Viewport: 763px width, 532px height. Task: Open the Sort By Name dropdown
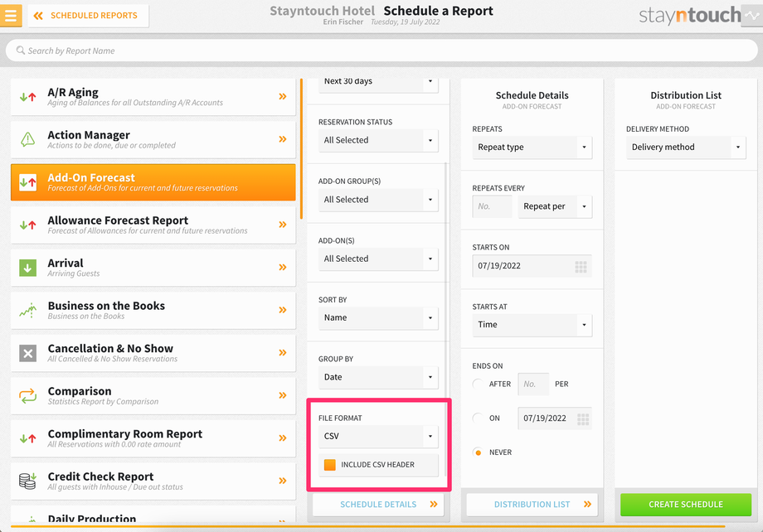pos(378,317)
